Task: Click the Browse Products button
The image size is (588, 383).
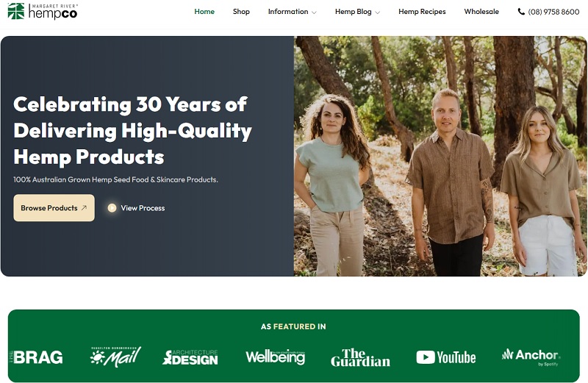Action: coord(54,208)
